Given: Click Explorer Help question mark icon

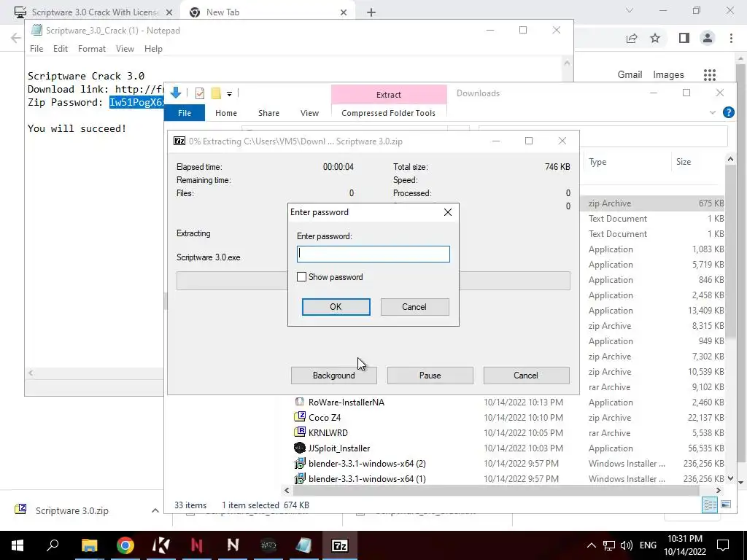Looking at the screenshot, I should [728, 112].
